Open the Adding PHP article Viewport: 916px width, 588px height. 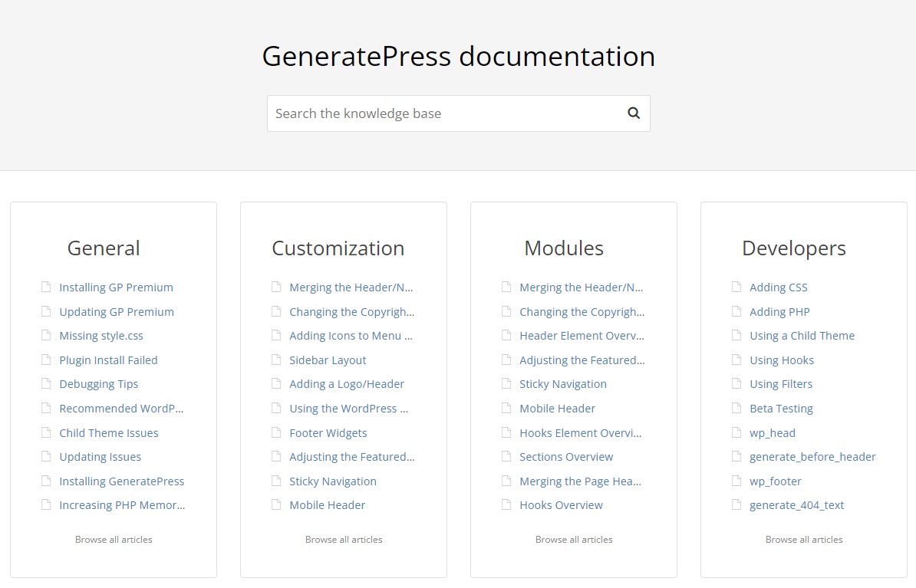pos(780,312)
